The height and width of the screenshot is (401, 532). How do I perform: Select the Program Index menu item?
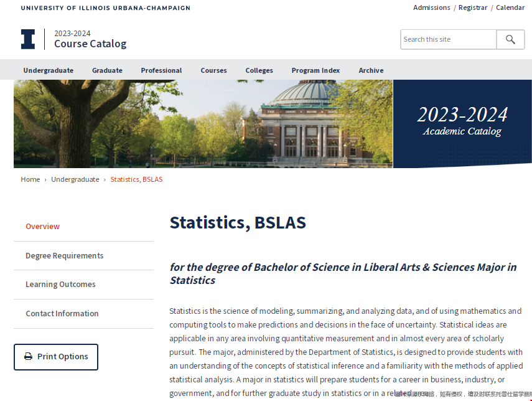pyautogui.click(x=315, y=70)
